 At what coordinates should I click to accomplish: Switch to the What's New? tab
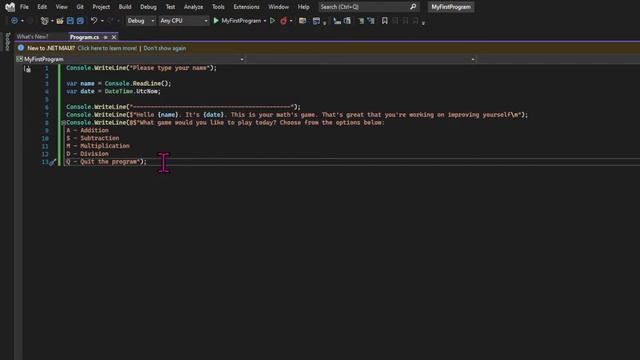pyautogui.click(x=32, y=37)
